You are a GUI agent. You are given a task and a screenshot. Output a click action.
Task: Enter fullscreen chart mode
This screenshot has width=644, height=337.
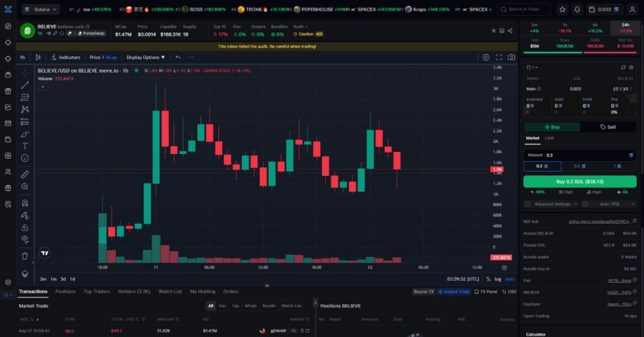[x=499, y=57]
